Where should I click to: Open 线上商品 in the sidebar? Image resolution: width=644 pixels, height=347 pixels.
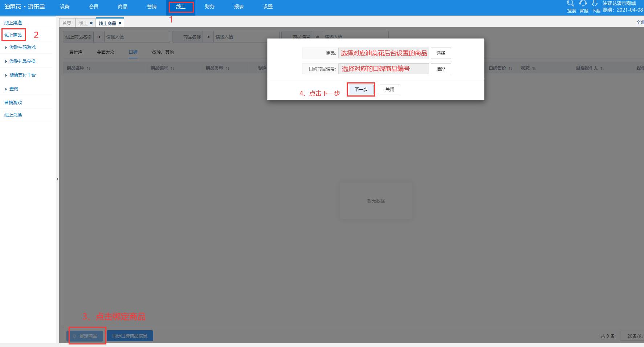[x=13, y=35]
